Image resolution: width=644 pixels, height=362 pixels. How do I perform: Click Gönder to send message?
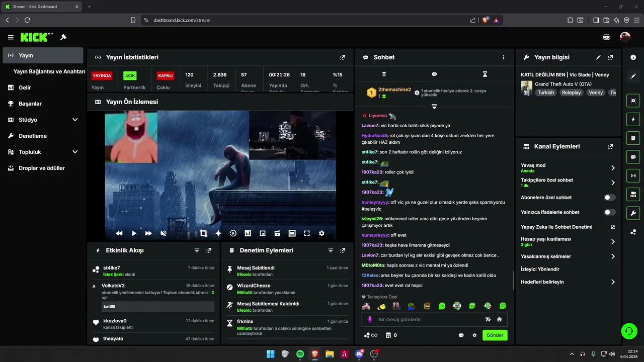tap(495, 335)
